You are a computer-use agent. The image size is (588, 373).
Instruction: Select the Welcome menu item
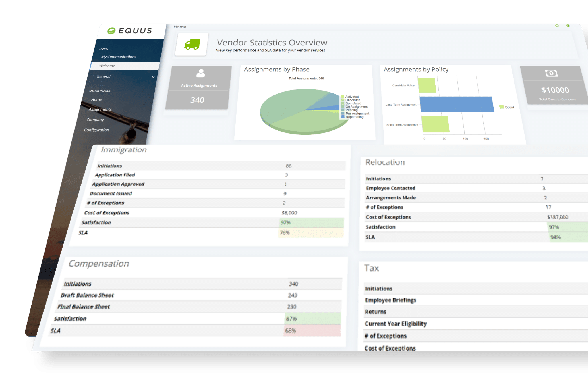point(107,66)
